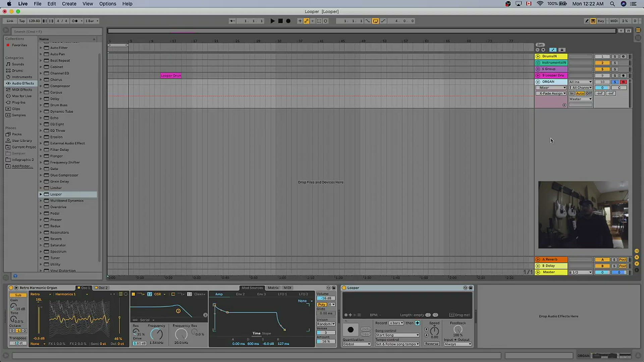Toggle Retro Harmonic Organ device activator
The width and height of the screenshot is (644, 362).
(11, 288)
